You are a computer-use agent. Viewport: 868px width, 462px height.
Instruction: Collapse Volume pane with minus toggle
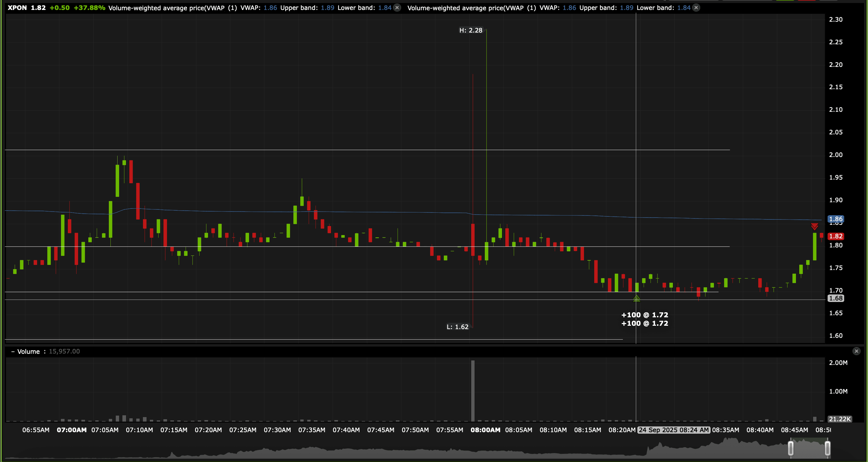click(13, 352)
